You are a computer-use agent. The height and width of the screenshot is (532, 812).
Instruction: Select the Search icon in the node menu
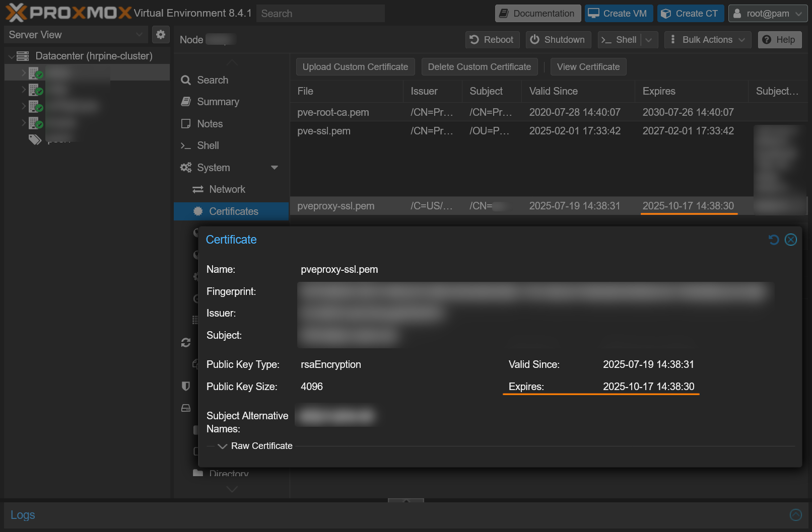point(186,80)
